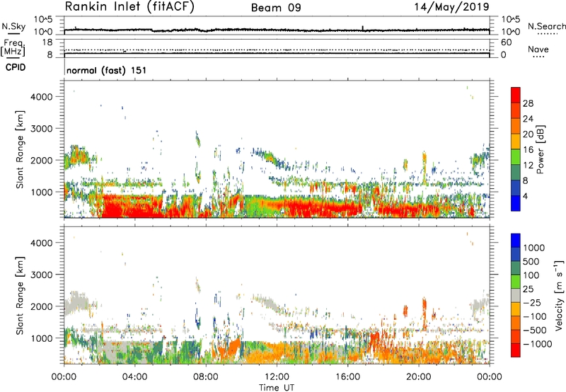Click the "Time UT" axis label
Viewport: 566px width, 392px height.
point(277,387)
